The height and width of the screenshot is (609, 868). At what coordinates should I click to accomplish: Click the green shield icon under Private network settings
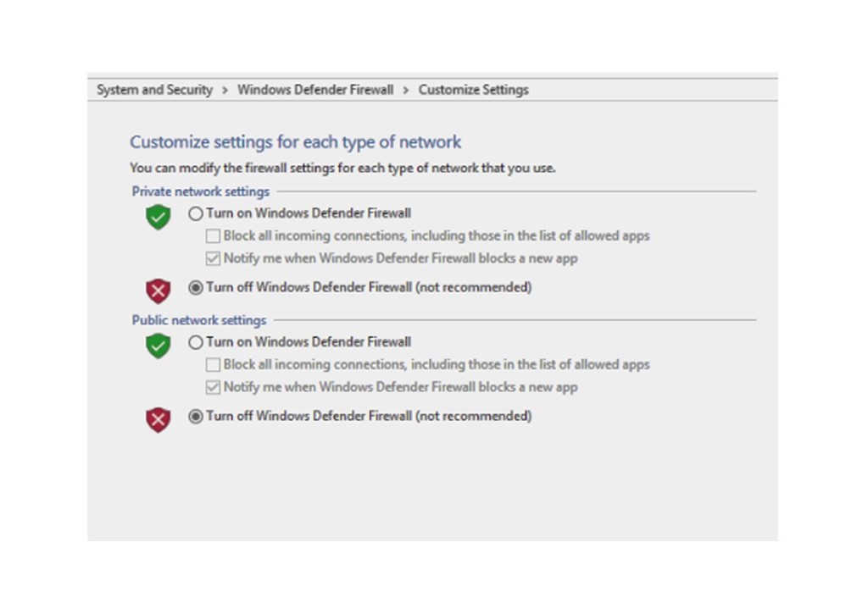158,216
